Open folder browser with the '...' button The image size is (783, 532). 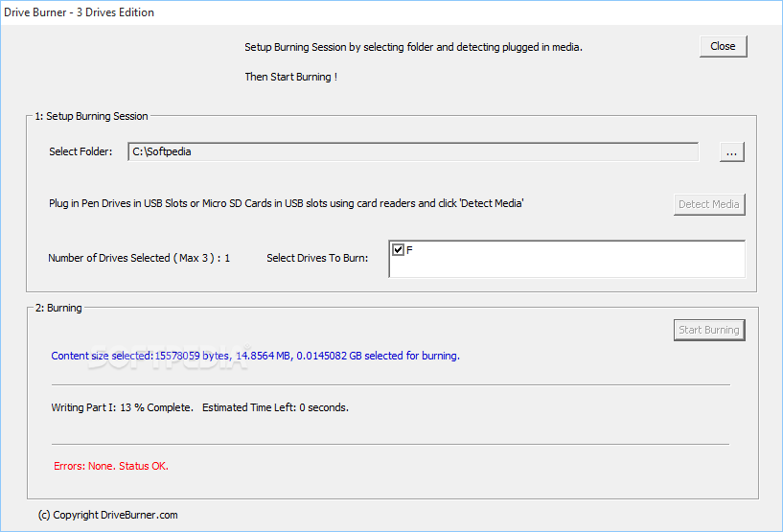pos(731,151)
